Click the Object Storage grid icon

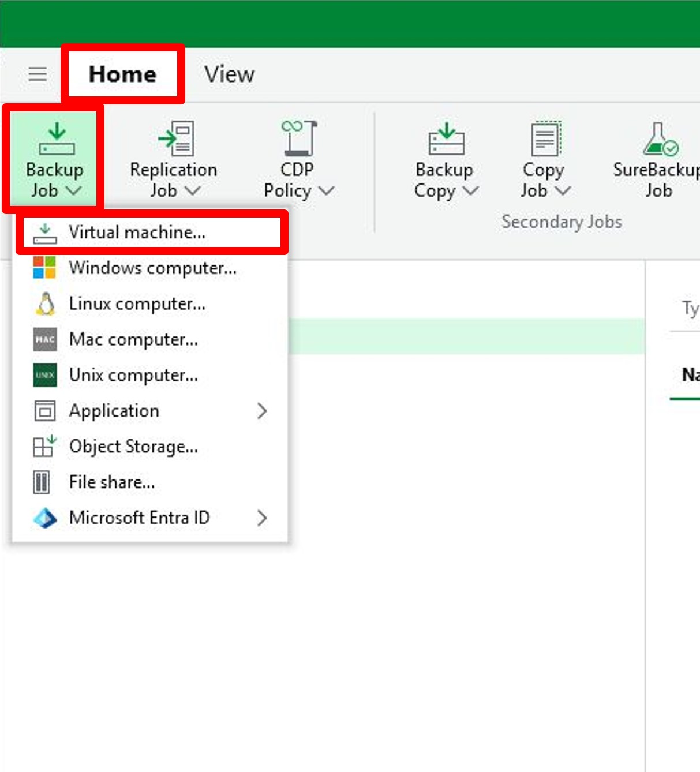tap(44, 446)
